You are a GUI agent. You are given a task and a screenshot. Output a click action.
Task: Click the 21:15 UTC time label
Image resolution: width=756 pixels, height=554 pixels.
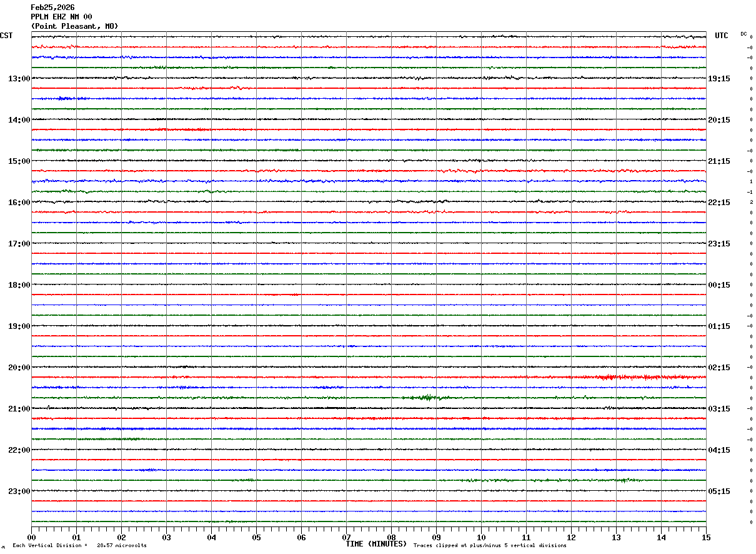point(719,161)
